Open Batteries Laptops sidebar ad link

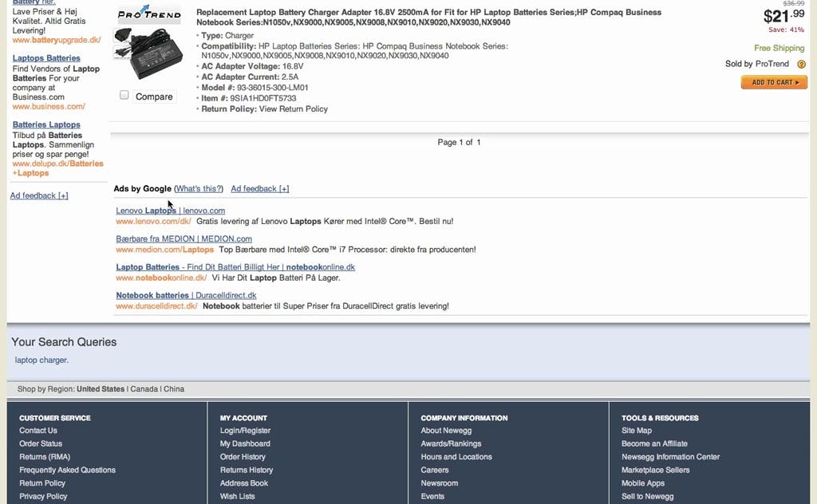pos(46,124)
